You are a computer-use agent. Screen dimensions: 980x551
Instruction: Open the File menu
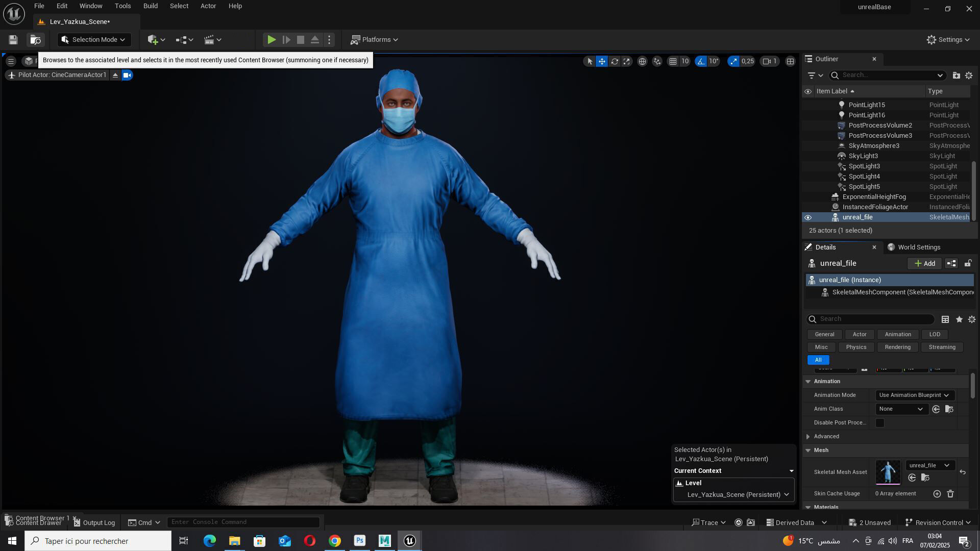pos(39,6)
